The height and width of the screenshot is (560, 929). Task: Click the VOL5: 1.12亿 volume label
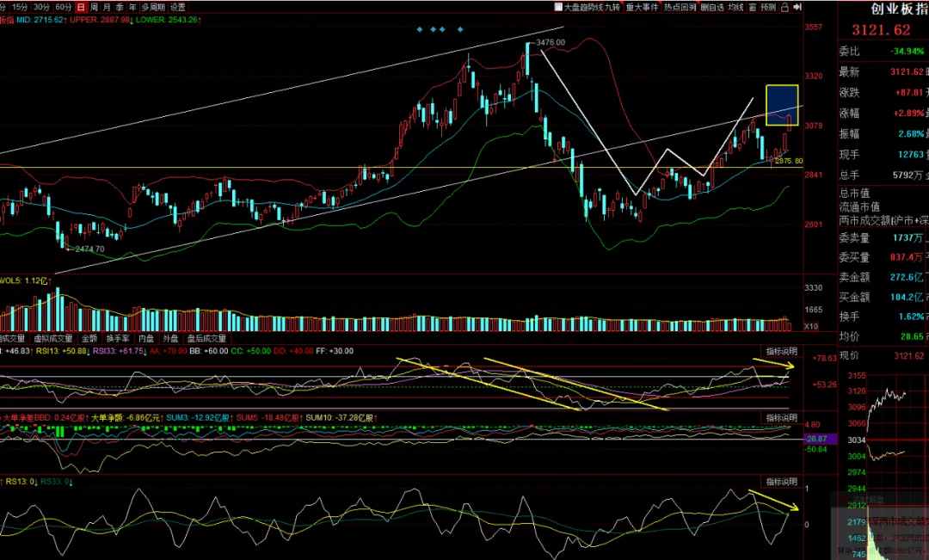pos(26,281)
